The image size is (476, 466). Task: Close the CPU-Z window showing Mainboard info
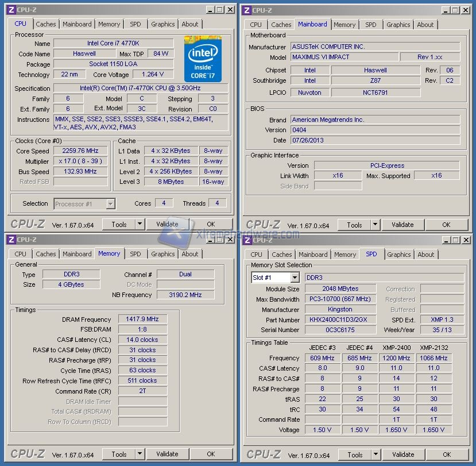pos(467,10)
